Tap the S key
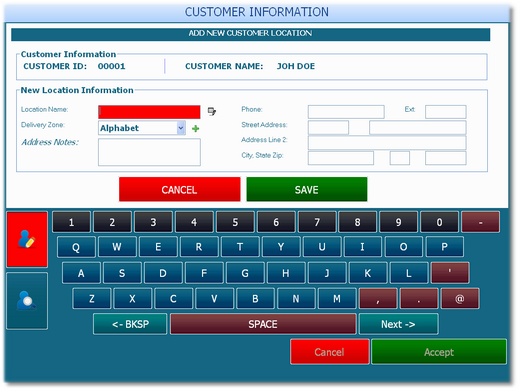Image resolution: width=520 pixels, height=392 pixels. pyautogui.click(x=122, y=273)
